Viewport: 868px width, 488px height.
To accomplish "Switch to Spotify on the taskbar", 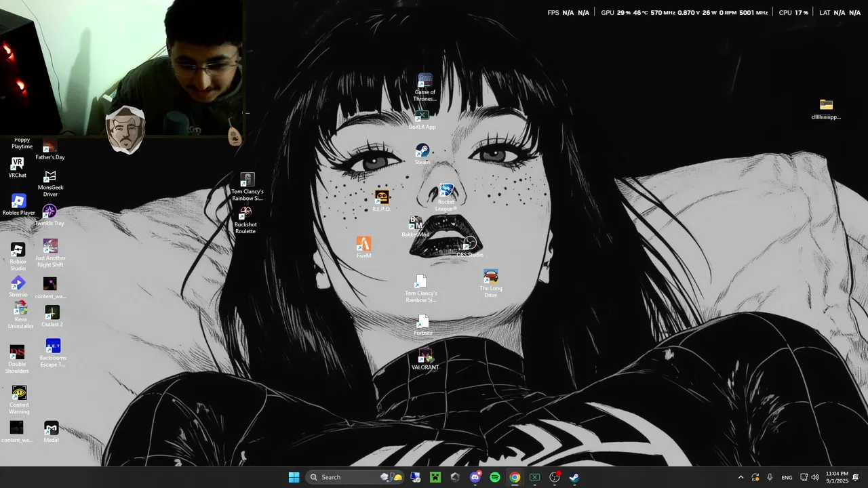I will pyautogui.click(x=495, y=477).
